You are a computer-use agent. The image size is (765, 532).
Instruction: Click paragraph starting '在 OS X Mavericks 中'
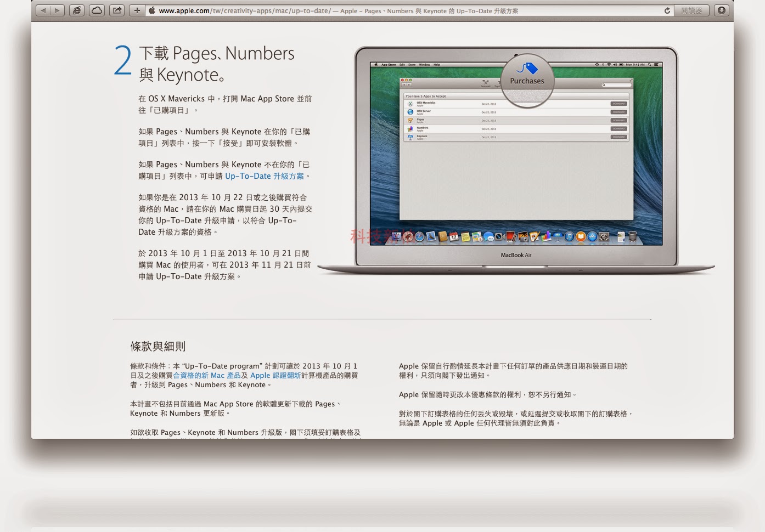pyautogui.click(x=225, y=104)
